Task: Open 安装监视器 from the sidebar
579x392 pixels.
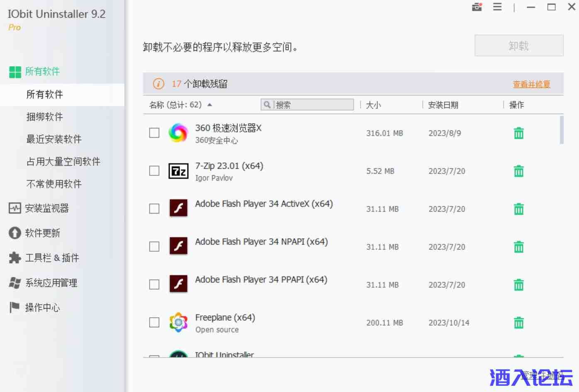Action: click(46, 208)
